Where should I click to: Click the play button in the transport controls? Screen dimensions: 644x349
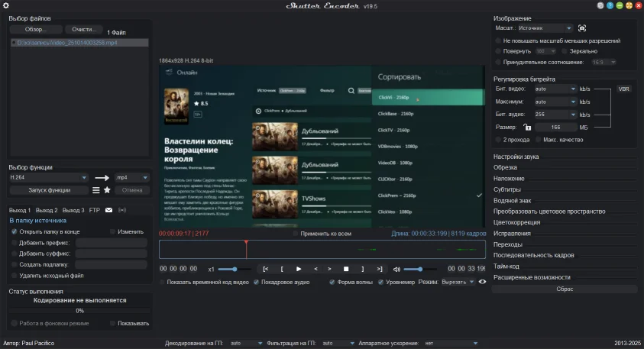[298, 269]
